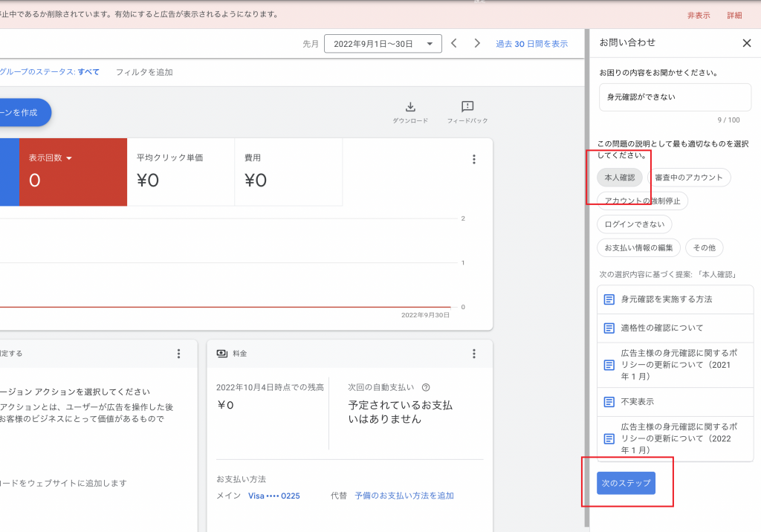Click 詳細 in the notification banner

point(734,15)
